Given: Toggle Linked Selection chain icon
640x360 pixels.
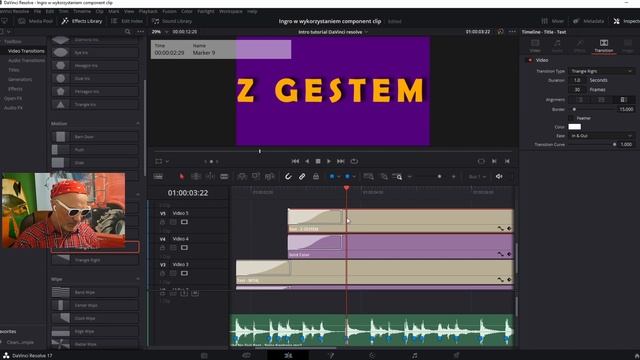Looking at the screenshot, I should pos(302,176).
